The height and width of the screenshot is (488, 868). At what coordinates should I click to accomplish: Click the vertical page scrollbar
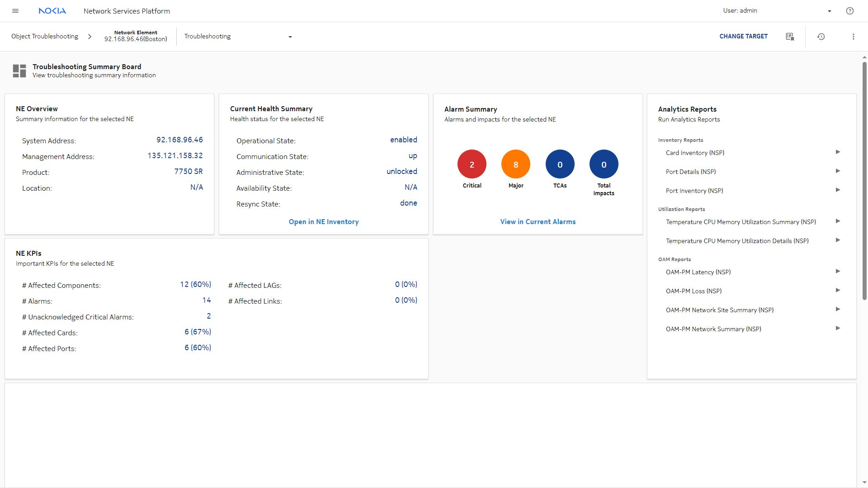point(864,181)
